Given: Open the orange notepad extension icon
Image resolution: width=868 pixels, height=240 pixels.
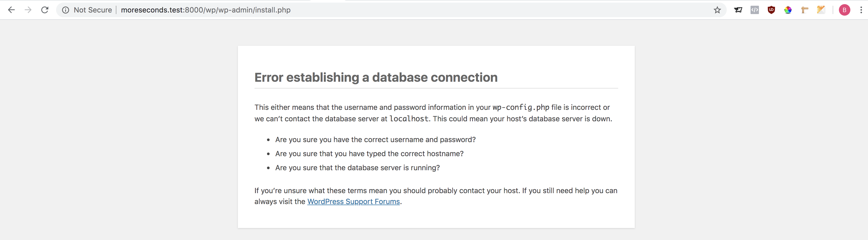Looking at the screenshot, I should (x=821, y=10).
